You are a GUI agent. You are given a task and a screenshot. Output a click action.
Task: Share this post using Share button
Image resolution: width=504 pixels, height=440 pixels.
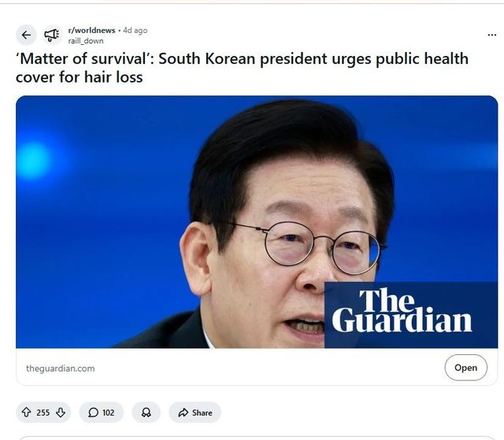coord(195,412)
